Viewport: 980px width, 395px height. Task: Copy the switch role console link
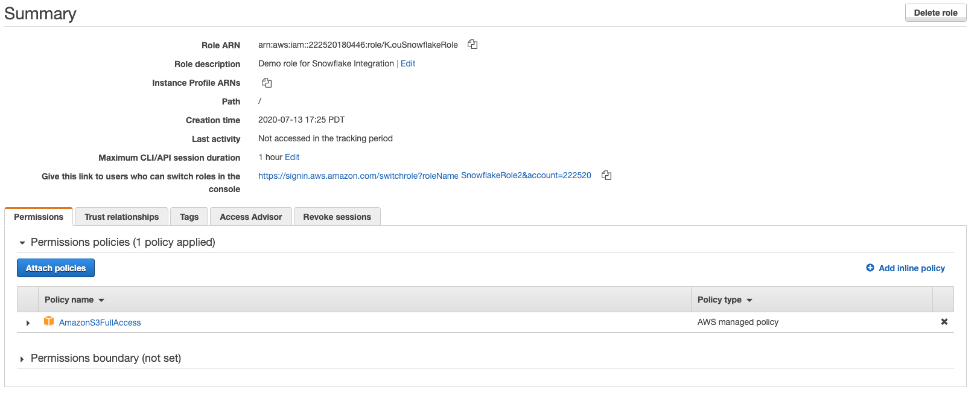(606, 175)
